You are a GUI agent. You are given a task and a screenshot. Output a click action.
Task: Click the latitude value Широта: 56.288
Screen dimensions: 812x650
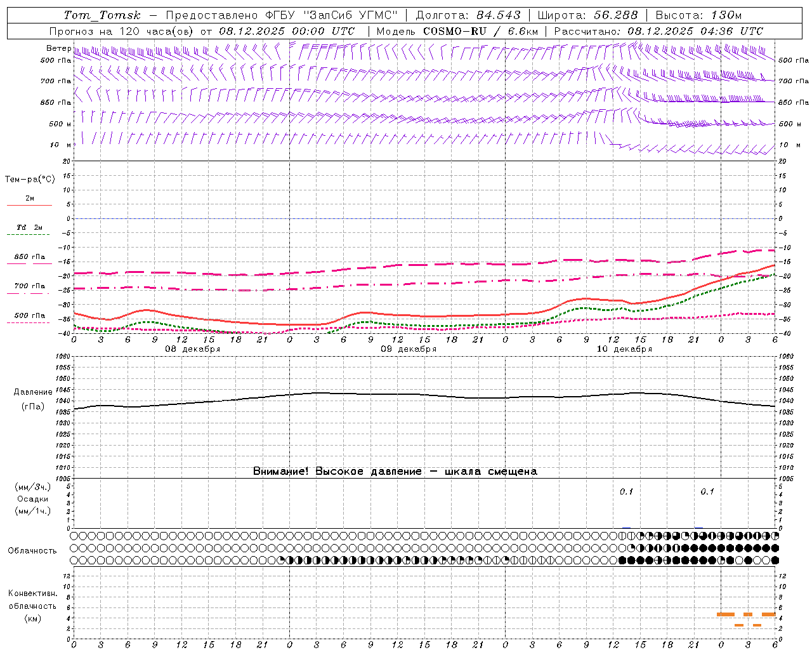587,15
